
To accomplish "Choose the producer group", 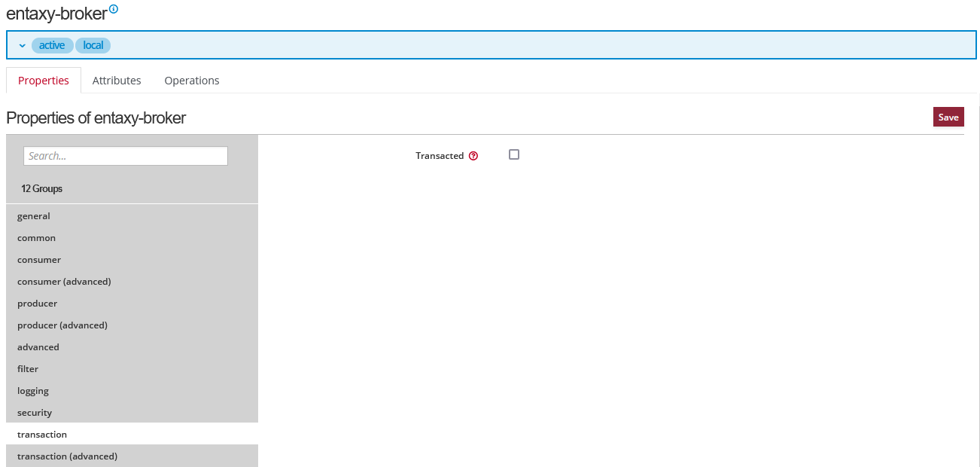I will 38,304.
